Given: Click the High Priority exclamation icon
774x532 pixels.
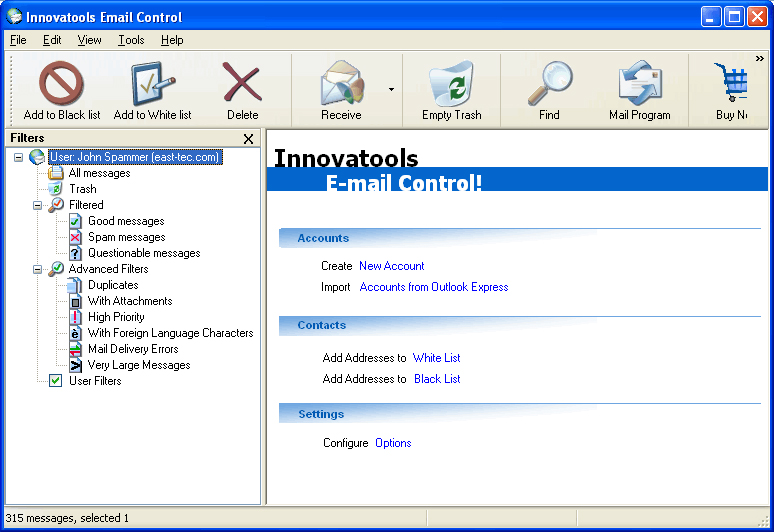Looking at the screenshot, I should tap(75, 317).
